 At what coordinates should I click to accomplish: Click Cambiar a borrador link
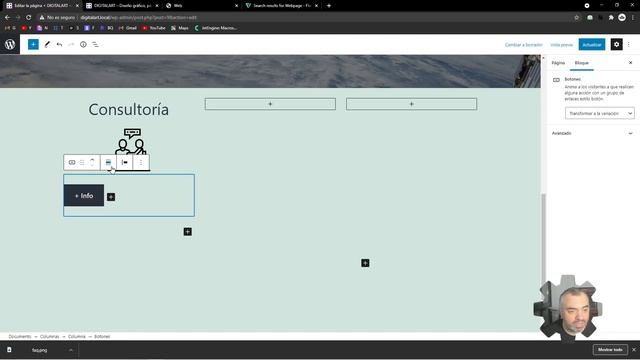tap(524, 45)
